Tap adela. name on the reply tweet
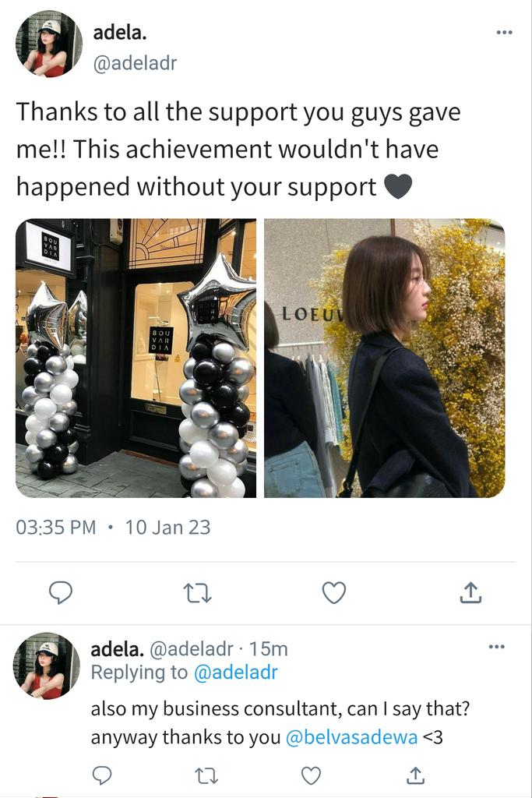This screenshot has width=532, height=798. click(118, 649)
